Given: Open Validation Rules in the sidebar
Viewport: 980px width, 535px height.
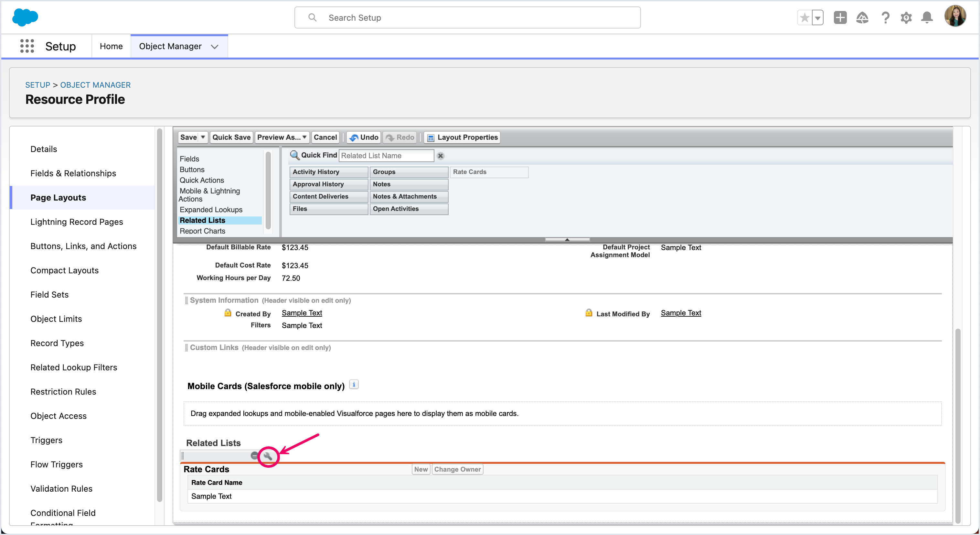Looking at the screenshot, I should tap(61, 488).
